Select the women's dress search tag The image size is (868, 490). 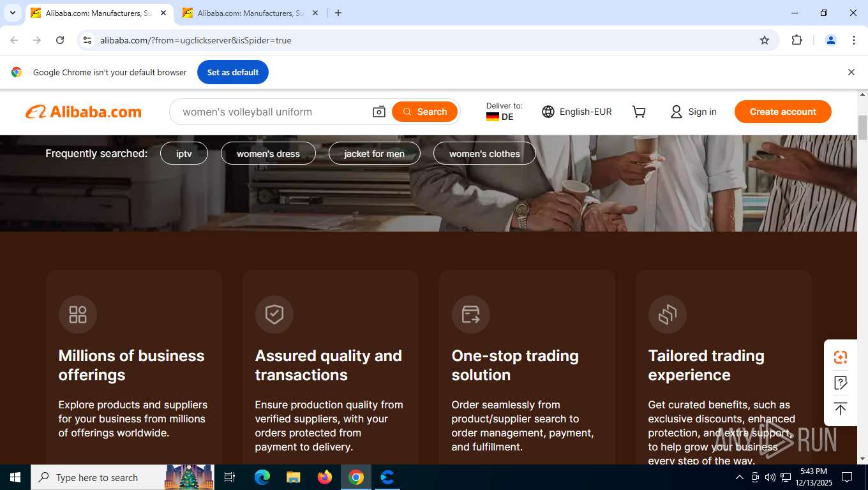268,154
